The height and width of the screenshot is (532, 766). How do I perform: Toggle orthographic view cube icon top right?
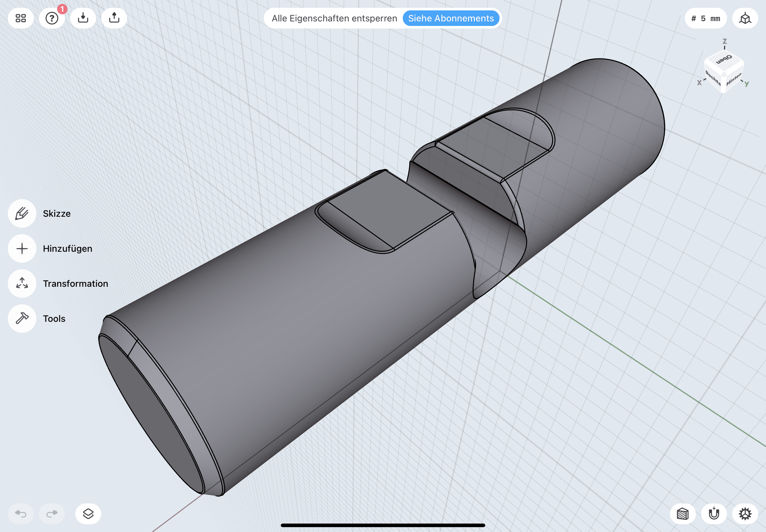tap(745, 18)
